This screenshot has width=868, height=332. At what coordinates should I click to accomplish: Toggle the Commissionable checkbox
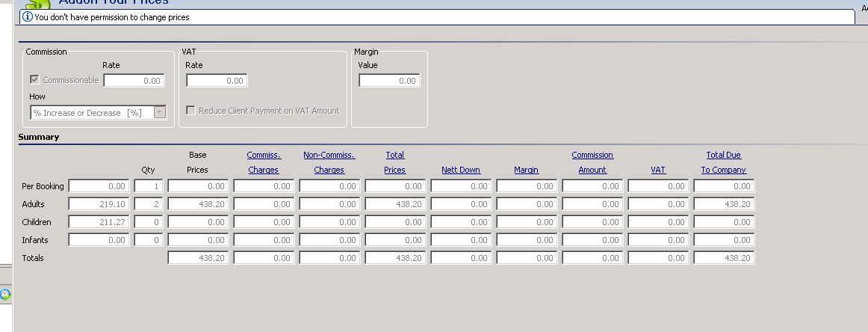(x=35, y=80)
